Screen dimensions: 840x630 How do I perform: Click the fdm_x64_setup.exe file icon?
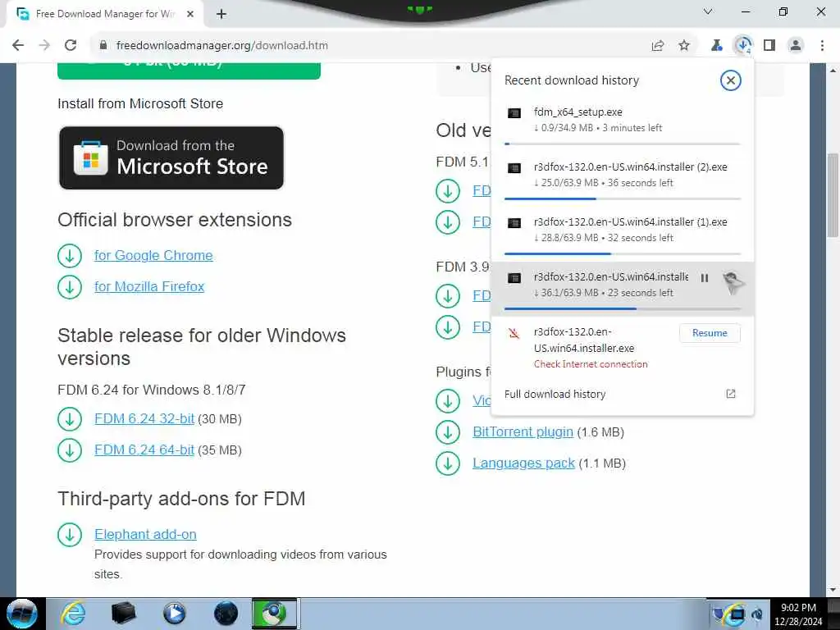coord(514,113)
